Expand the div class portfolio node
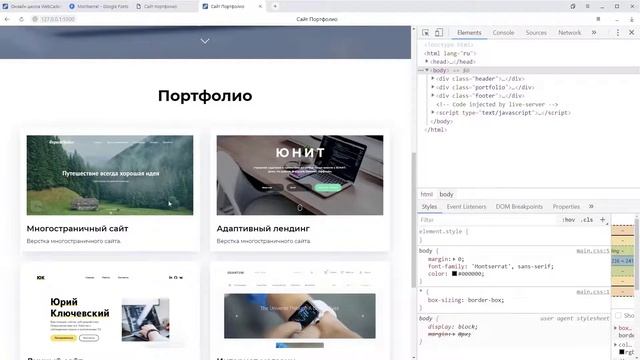The height and width of the screenshot is (360, 640). click(x=433, y=87)
